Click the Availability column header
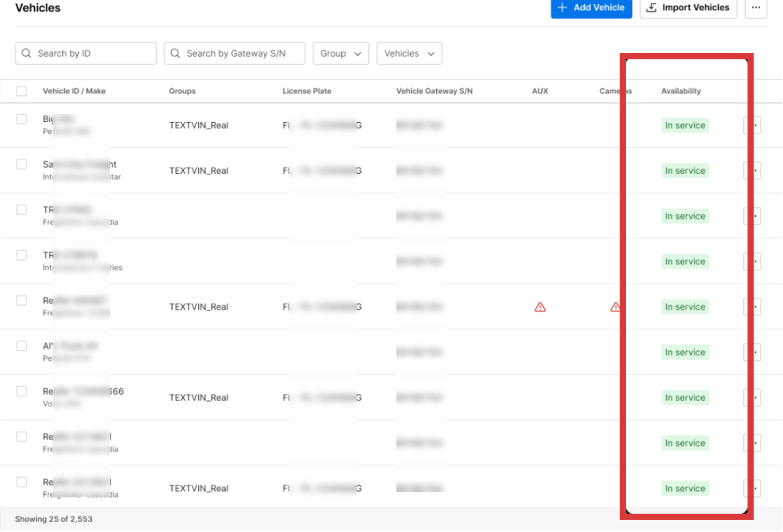 pyautogui.click(x=681, y=91)
